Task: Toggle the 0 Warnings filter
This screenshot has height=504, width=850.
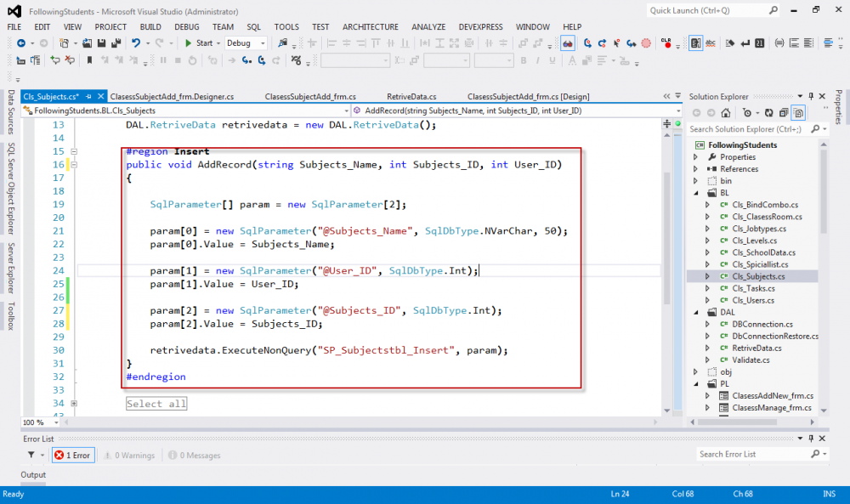Action: (129, 456)
